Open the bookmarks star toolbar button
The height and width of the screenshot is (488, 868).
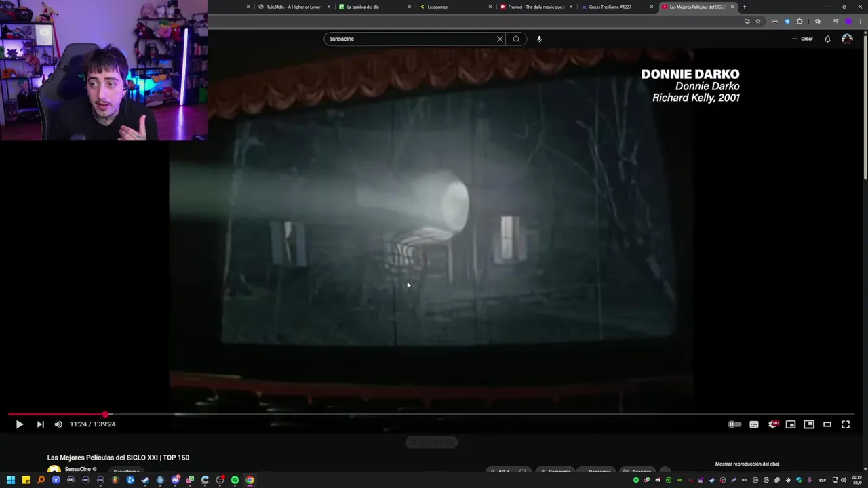818,21
